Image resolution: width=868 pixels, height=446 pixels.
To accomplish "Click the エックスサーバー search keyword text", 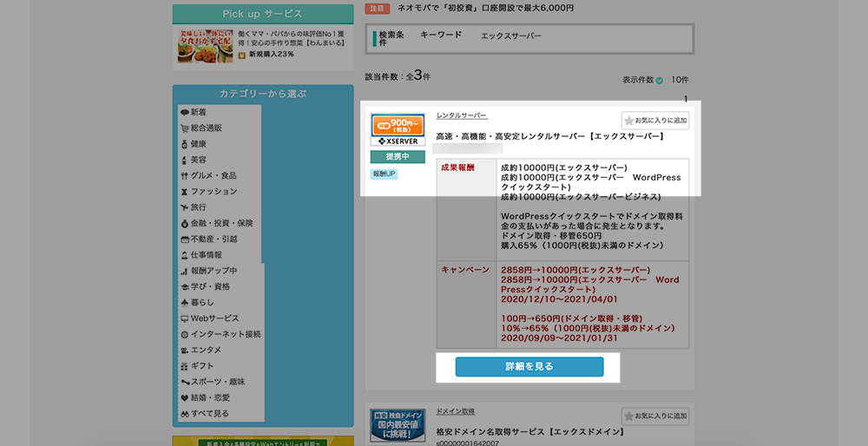I will (511, 36).
